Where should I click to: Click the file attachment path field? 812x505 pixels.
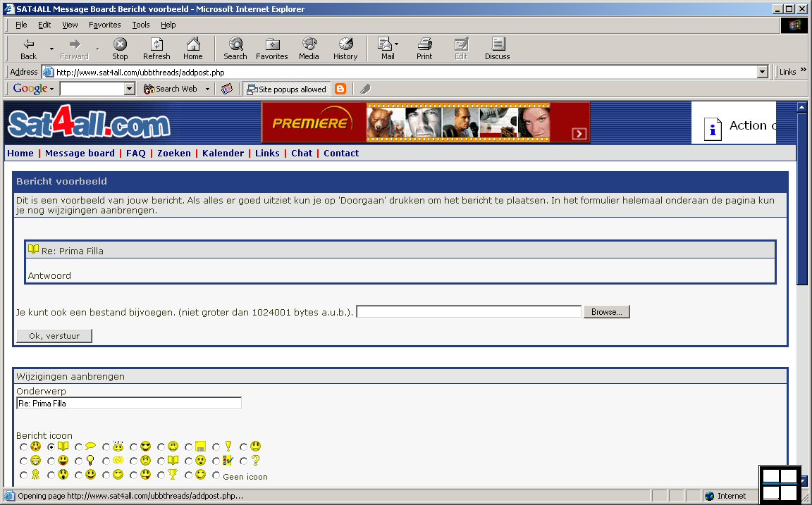coord(469,311)
